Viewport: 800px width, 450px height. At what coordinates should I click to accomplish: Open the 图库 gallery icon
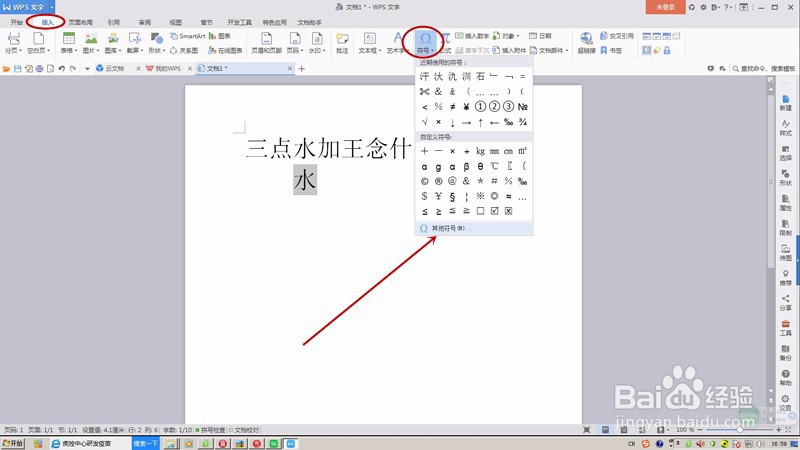pos(113,38)
